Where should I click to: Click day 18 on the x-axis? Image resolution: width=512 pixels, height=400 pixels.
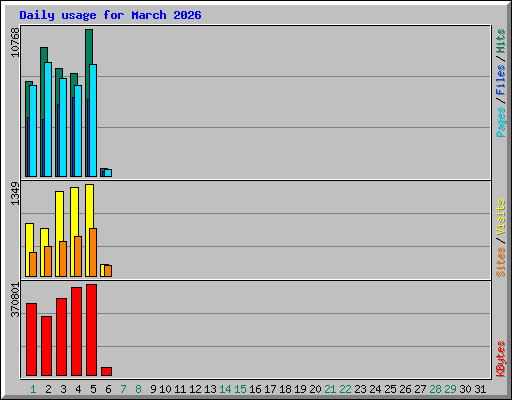tap(285, 389)
